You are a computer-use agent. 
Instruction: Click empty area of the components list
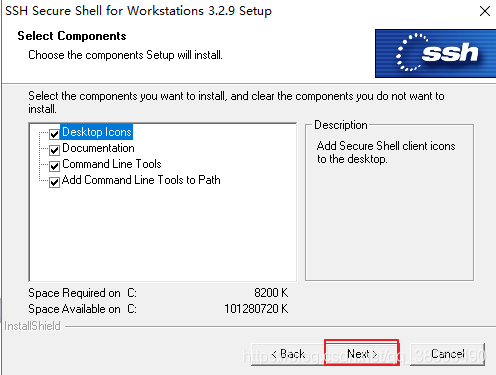[x=163, y=235]
